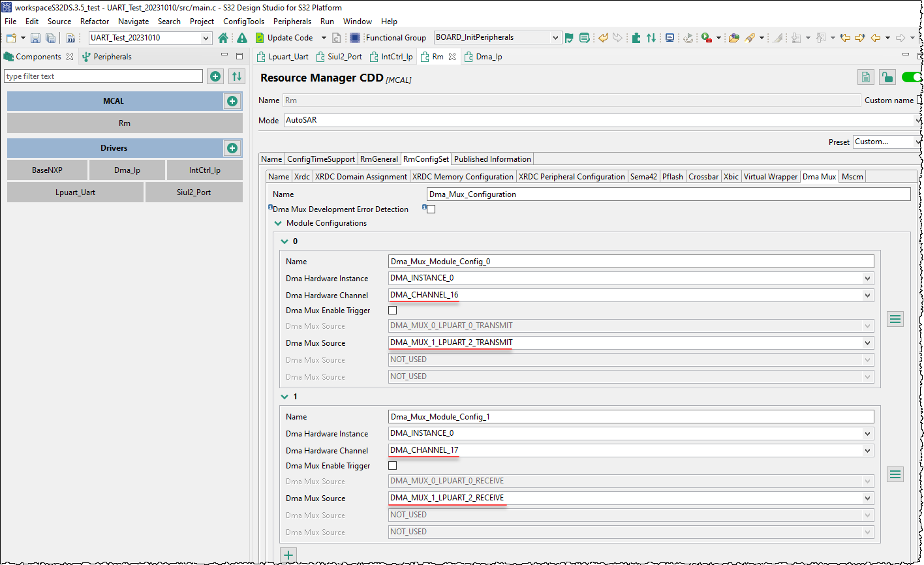924x565 pixels.
Task: Check Dma Mux Enable Trigger for config 0
Action: click(392, 310)
